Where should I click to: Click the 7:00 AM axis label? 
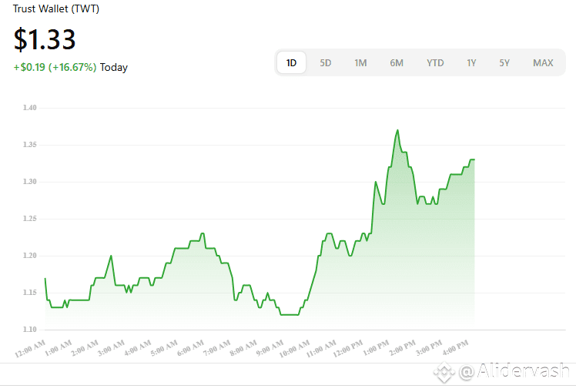coord(216,348)
